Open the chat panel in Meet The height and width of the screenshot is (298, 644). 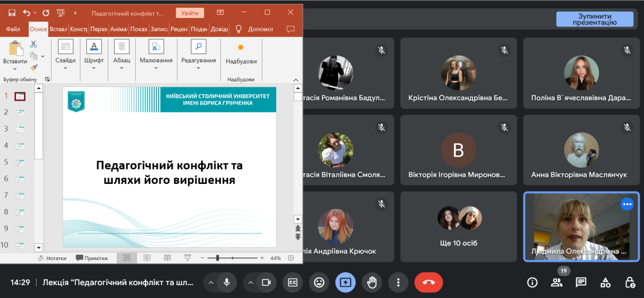(581, 283)
